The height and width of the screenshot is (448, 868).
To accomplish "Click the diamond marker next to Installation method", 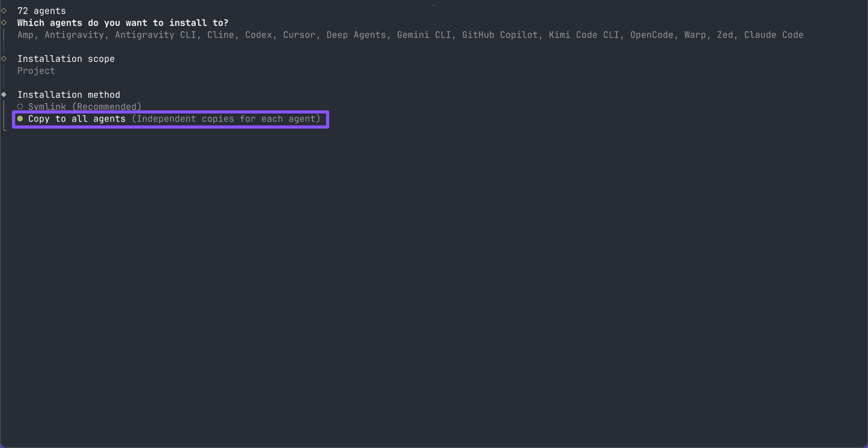I will [x=4, y=95].
